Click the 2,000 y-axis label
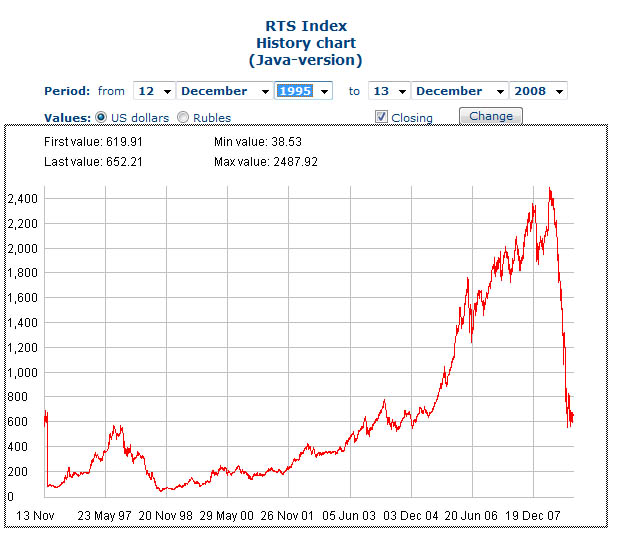Screen dimensions: 621x534 tap(23, 249)
